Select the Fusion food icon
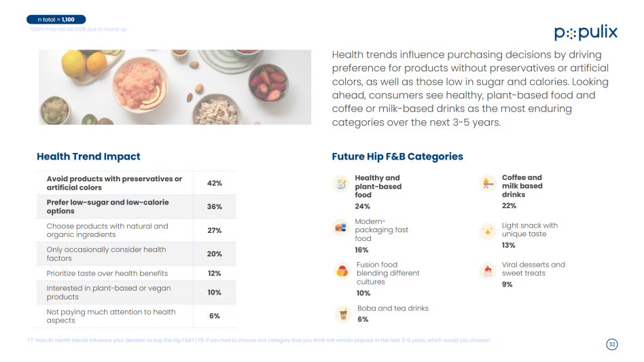Image resolution: width=644 pixels, height=362 pixels. pyautogui.click(x=342, y=271)
